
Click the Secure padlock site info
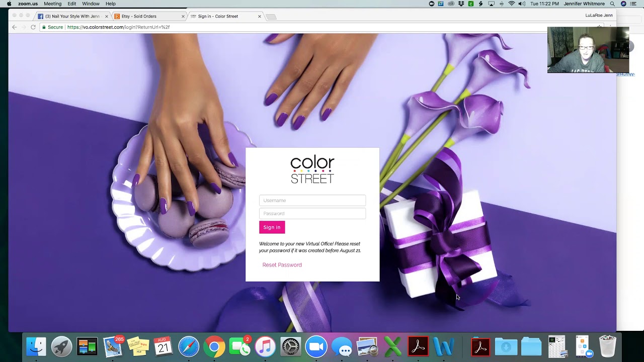pos(53,27)
